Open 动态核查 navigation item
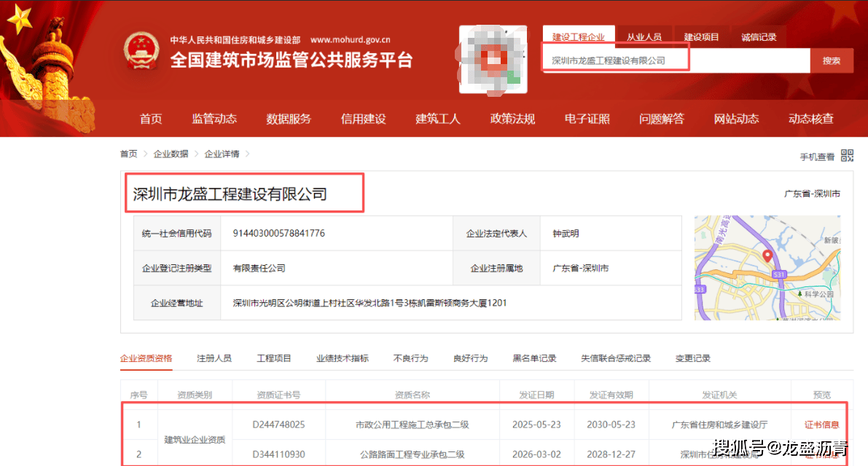This screenshot has height=466, width=868. (x=811, y=119)
